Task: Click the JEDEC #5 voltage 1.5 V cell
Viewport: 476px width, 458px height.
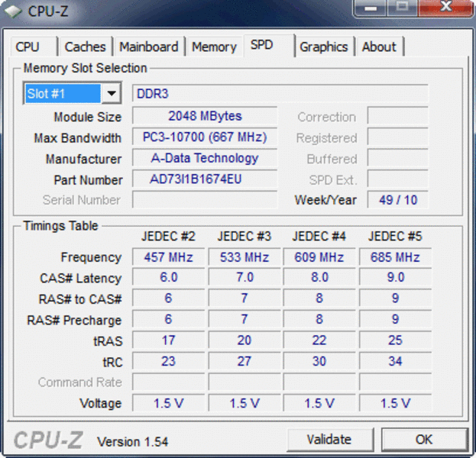Action: tap(395, 403)
